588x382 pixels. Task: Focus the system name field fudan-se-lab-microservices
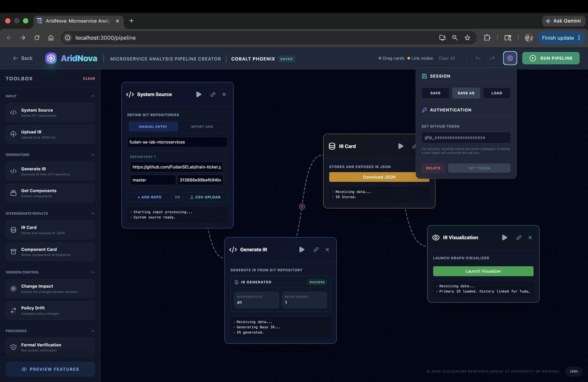click(x=177, y=142)
